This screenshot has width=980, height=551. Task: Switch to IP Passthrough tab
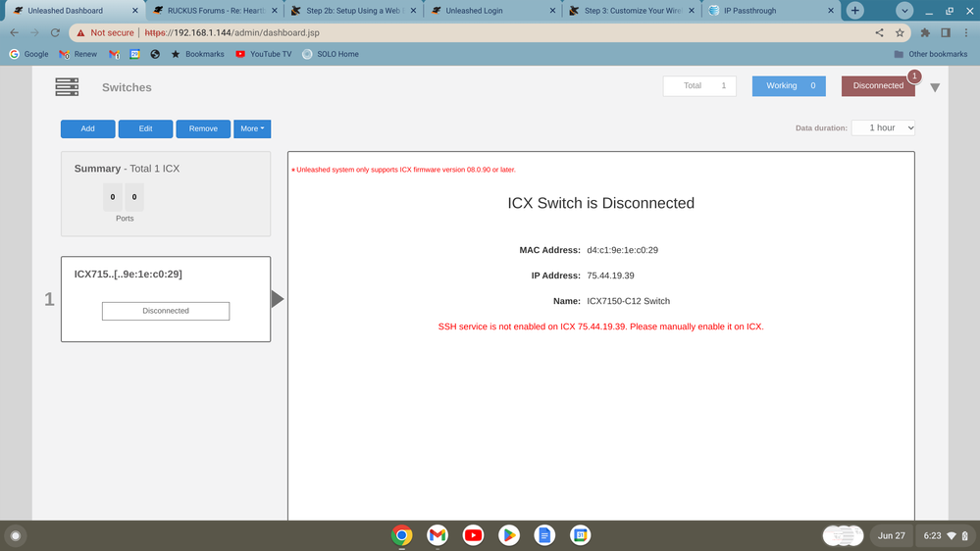tap(770, 11)
